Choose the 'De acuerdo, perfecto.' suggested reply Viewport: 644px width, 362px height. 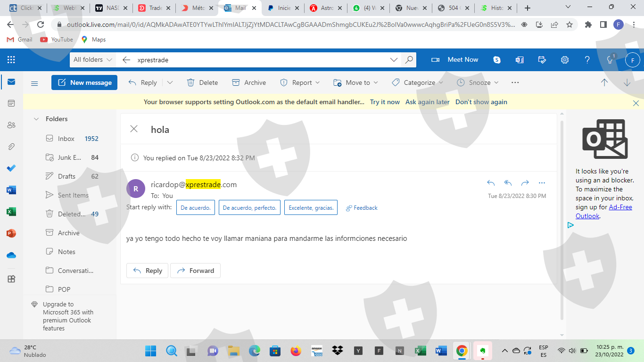[250, 208]
